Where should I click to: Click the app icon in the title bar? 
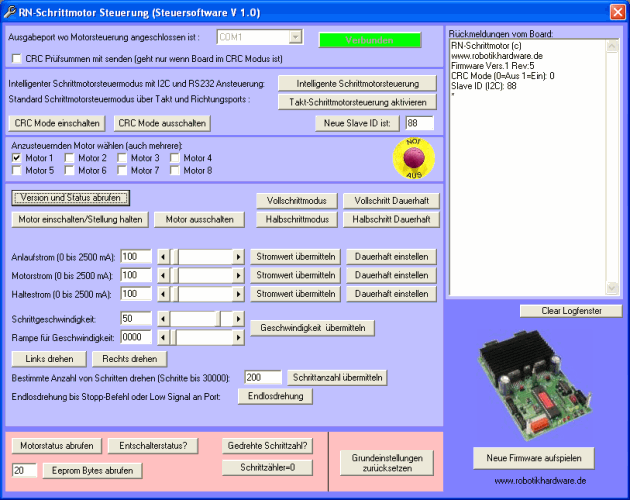click(x=10, y=11)
